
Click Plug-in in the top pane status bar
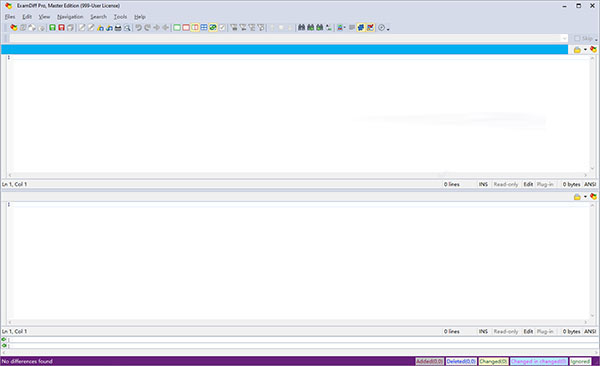point(545,184)
